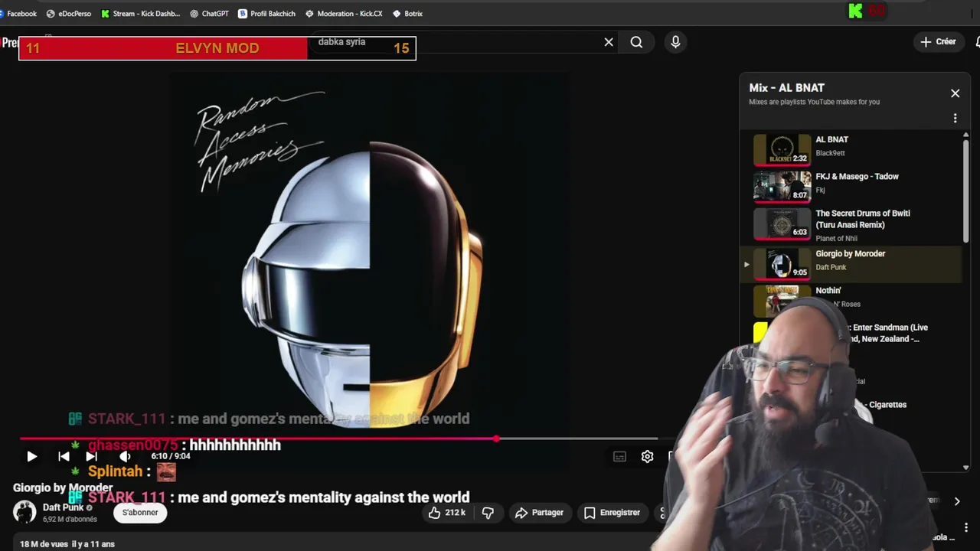This screenshot has height=551, width=980.
Task: Open the Daft Punk channel avatar
Action: (x=24, y=512)
